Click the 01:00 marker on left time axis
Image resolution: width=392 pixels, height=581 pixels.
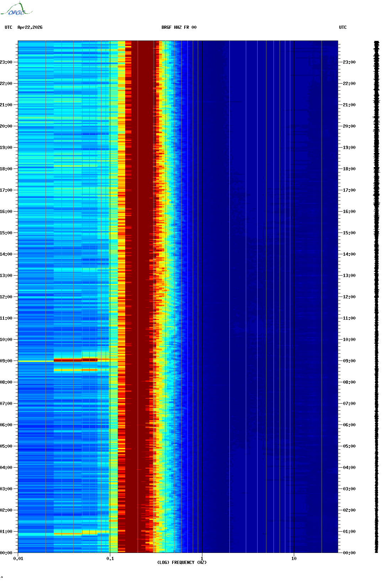(x=6, y=532)
